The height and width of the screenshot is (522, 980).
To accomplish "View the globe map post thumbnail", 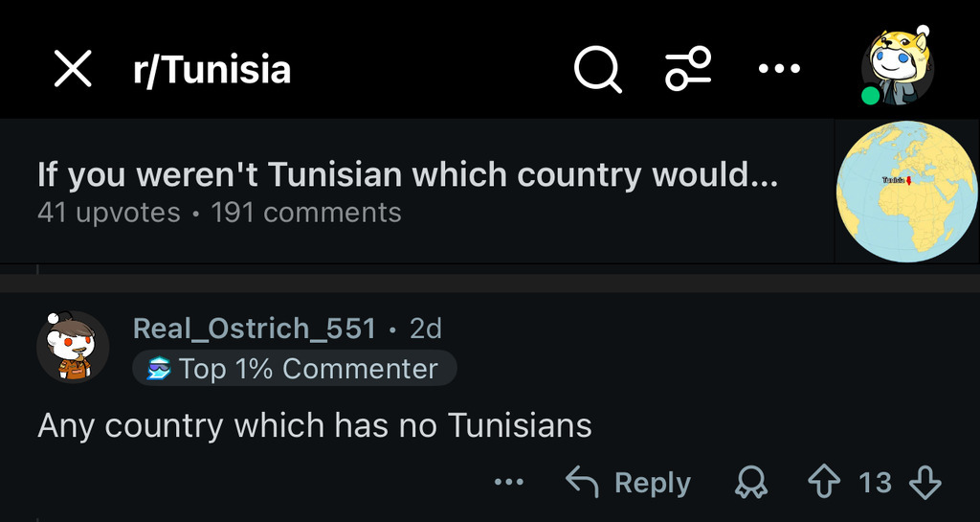I will (906, 192).
